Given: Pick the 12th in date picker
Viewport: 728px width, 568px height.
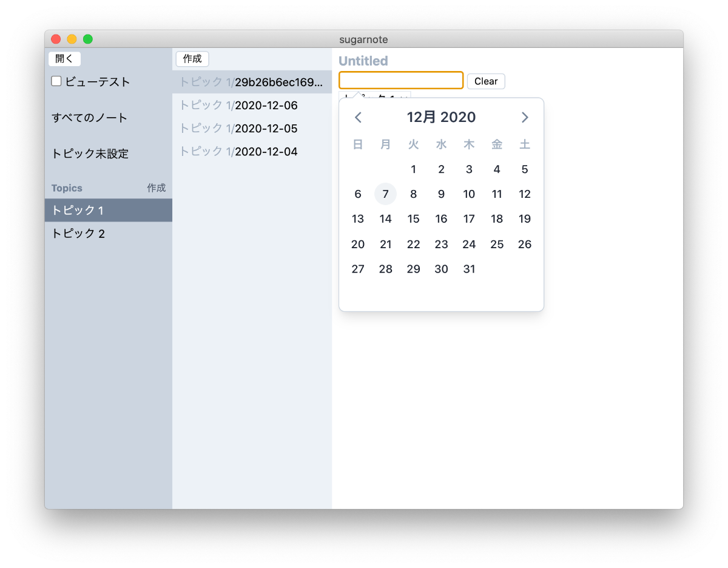Looking at the screenshot, I should (x=525, y=194).
